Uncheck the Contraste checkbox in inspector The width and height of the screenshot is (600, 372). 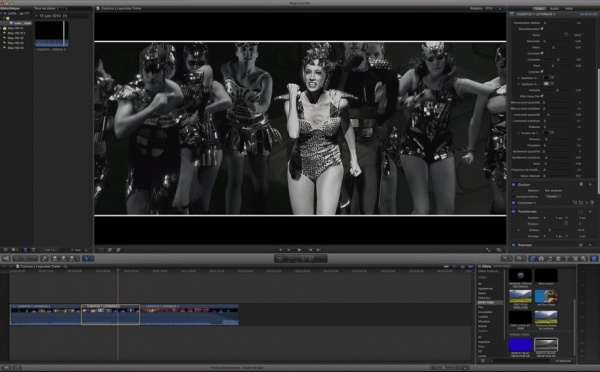(x=542, y=53)
